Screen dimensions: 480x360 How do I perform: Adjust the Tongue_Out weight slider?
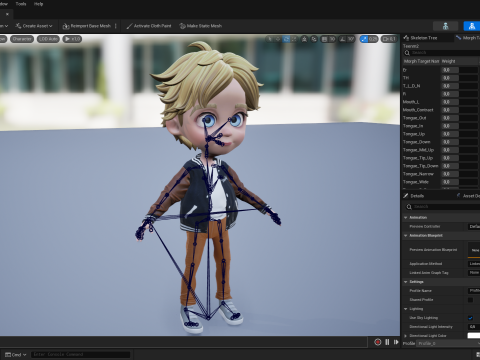coord(460,118)
